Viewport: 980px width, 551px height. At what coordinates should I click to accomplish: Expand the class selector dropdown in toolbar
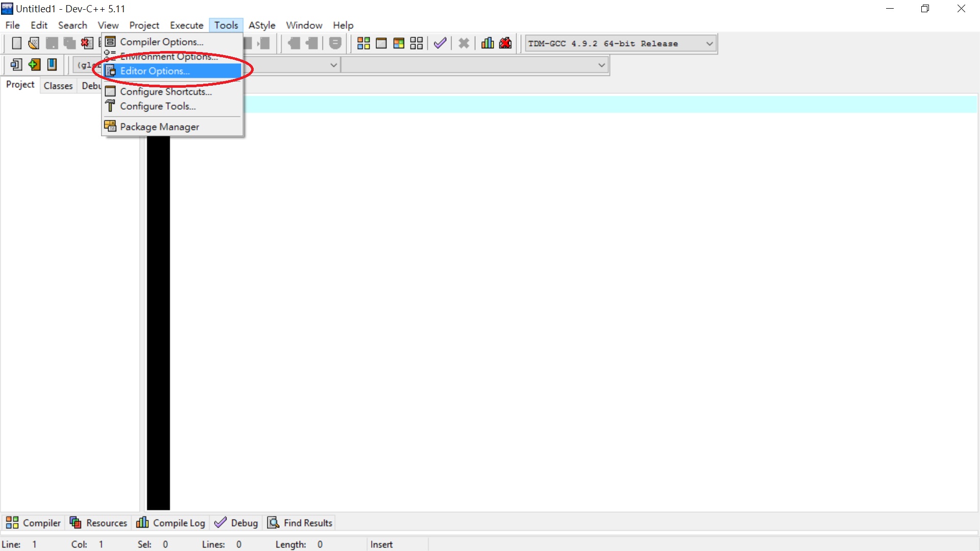pyautogui.click(x=333, y=65)
